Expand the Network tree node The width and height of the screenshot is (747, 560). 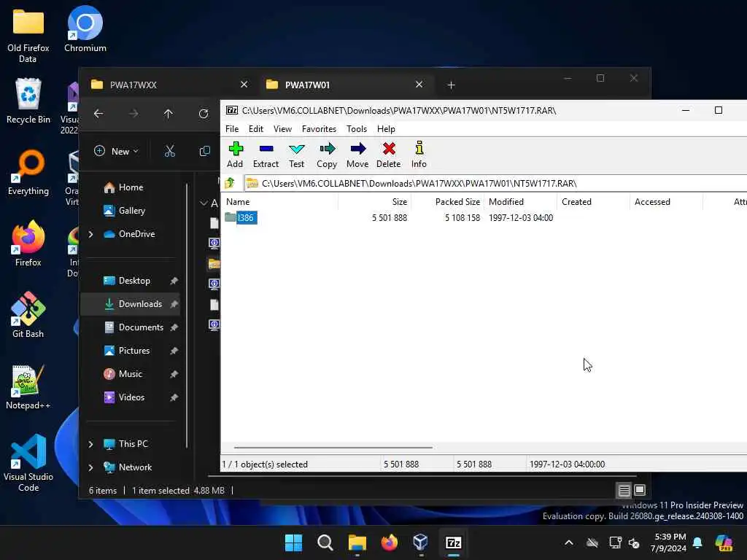click(x=91, y=467)
